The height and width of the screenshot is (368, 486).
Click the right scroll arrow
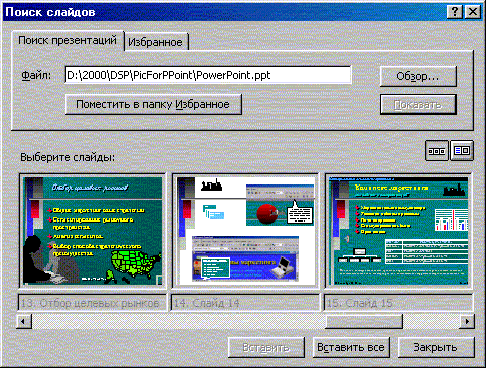point(466,322)
